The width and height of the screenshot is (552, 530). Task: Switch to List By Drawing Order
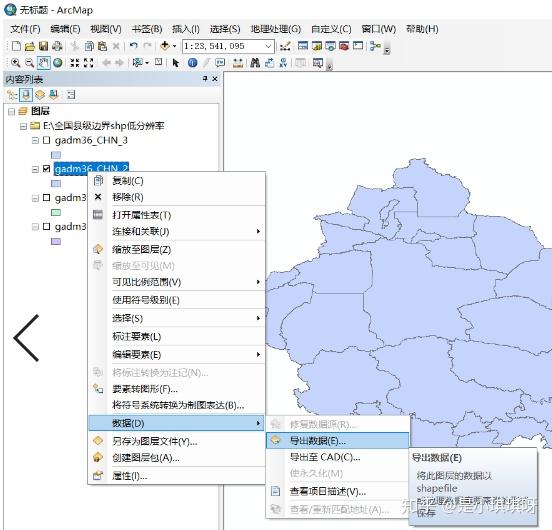pyautogui.click(x=12, y=95)
